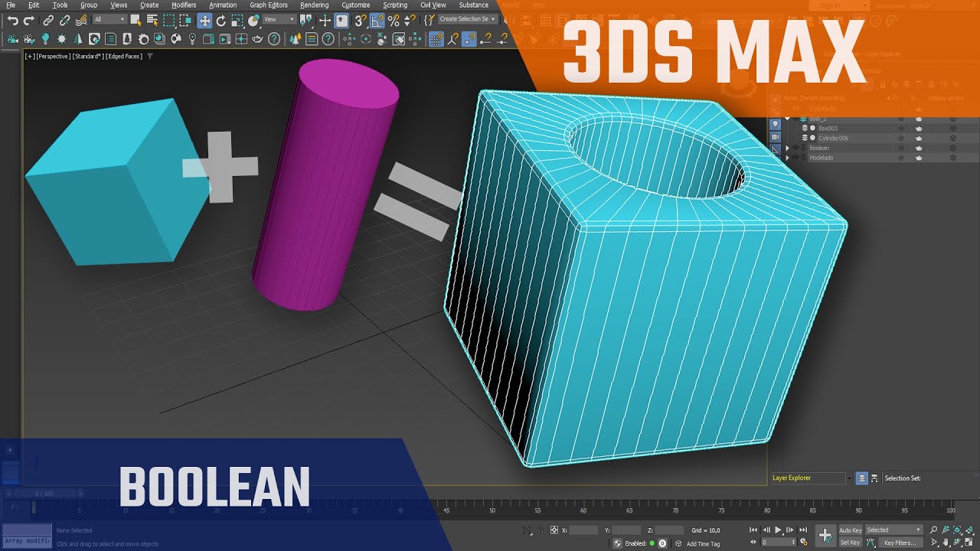
Task: Toggle renderable teapot for Box003 row
Action: coord(919,129)
